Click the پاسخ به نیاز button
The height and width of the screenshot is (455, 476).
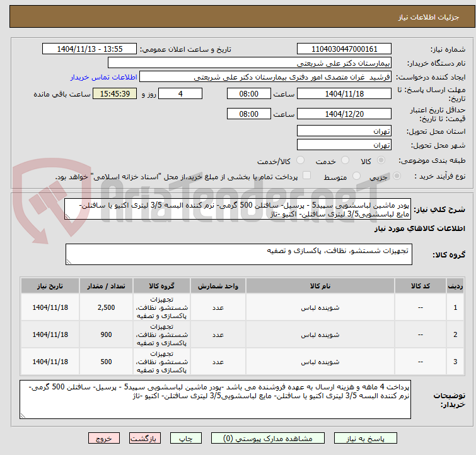pos(366,439)
